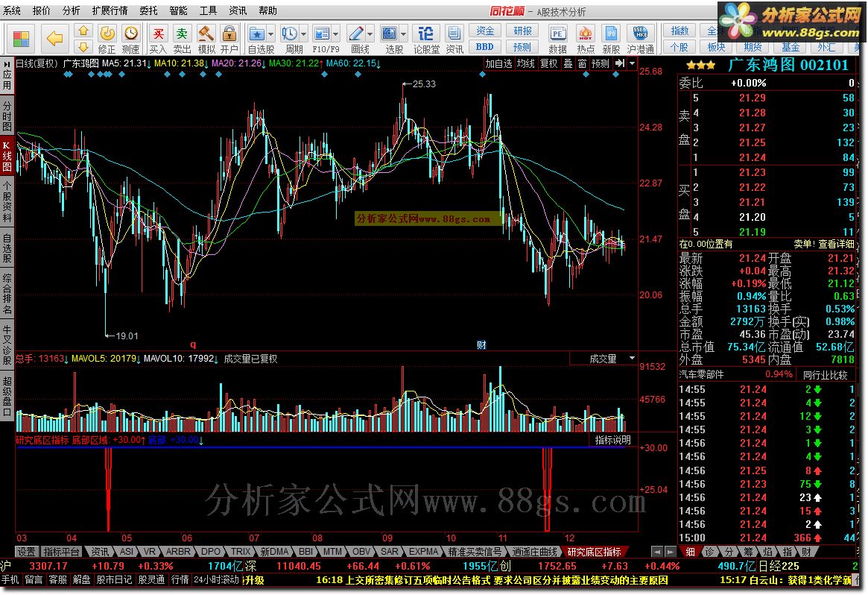Open the 修正 tool

pos(107,39)
